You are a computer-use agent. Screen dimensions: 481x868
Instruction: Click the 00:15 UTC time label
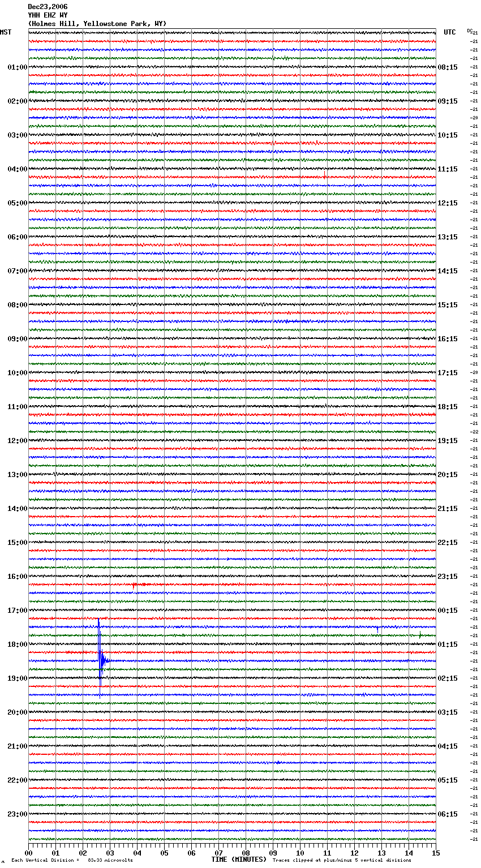pos(448,611)
